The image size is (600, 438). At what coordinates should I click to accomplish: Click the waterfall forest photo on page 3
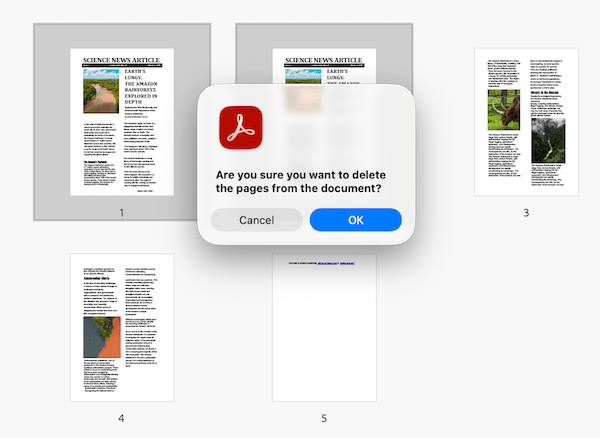[548, 140]
